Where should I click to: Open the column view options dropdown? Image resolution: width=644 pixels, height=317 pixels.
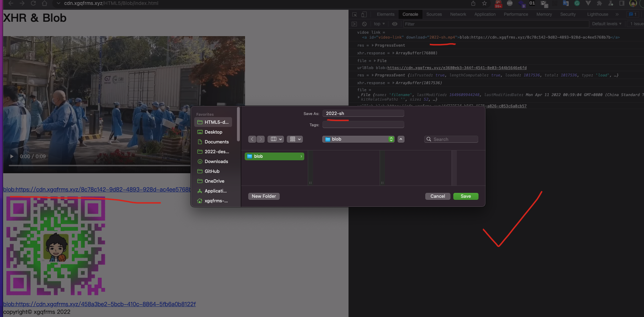pyautogui.click(x=276, y=139)
